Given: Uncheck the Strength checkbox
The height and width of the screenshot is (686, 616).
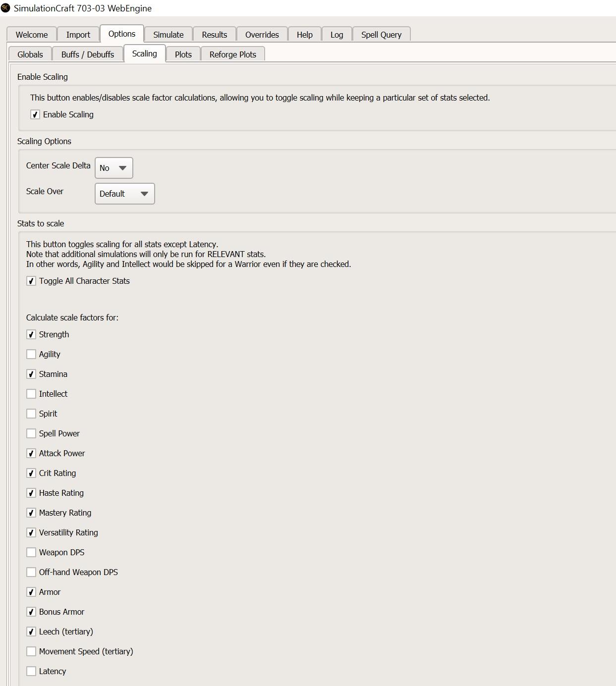Looking at the screenshot, I should pyautogui.click(x=31, y=335).
